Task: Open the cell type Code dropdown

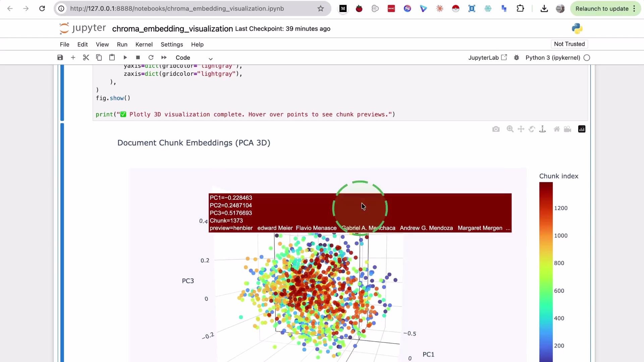Action: 194,58
